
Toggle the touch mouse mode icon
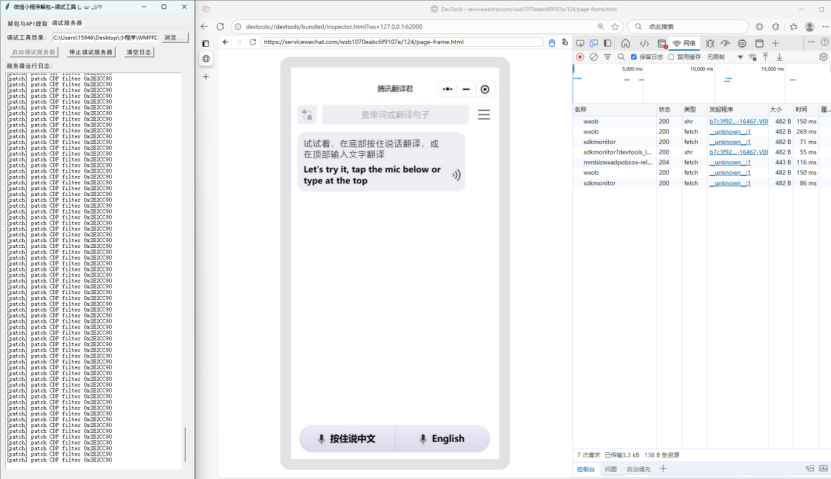(552, 42)
